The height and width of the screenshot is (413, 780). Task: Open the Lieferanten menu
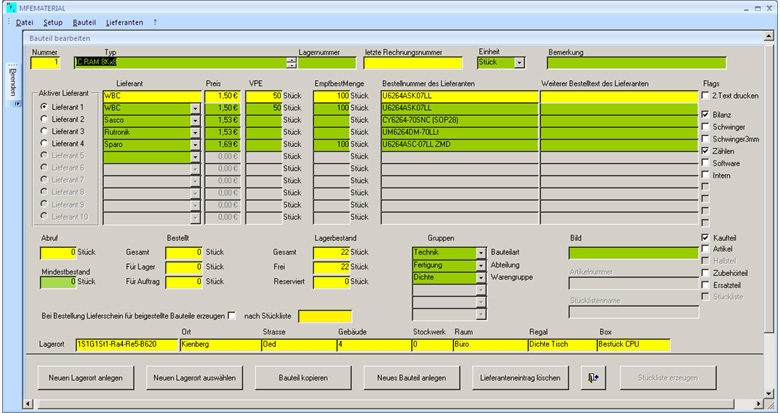(125, 21)
